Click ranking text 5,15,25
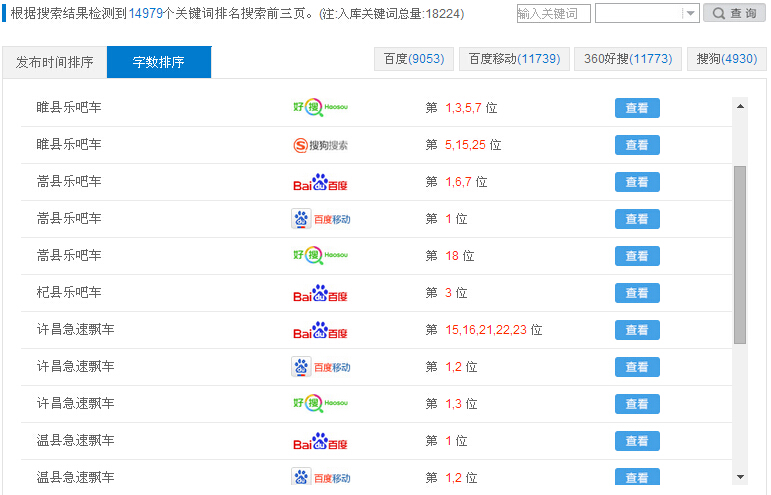Viewport: 771px width, 495px height. 465,145
